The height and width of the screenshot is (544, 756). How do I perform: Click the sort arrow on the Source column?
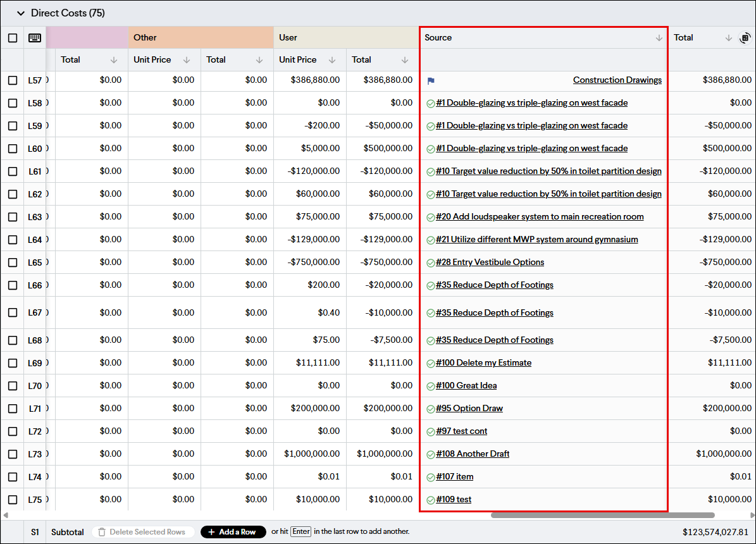click(658, 37)
